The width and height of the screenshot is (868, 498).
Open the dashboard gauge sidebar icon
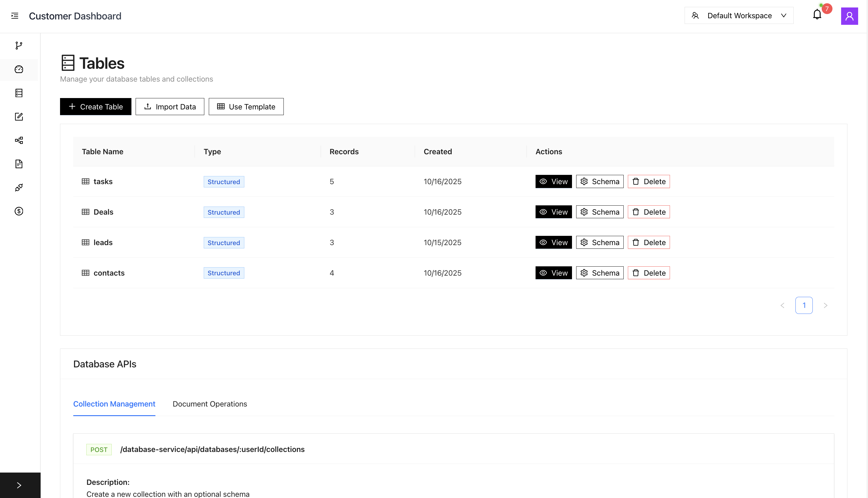point(19,69)
